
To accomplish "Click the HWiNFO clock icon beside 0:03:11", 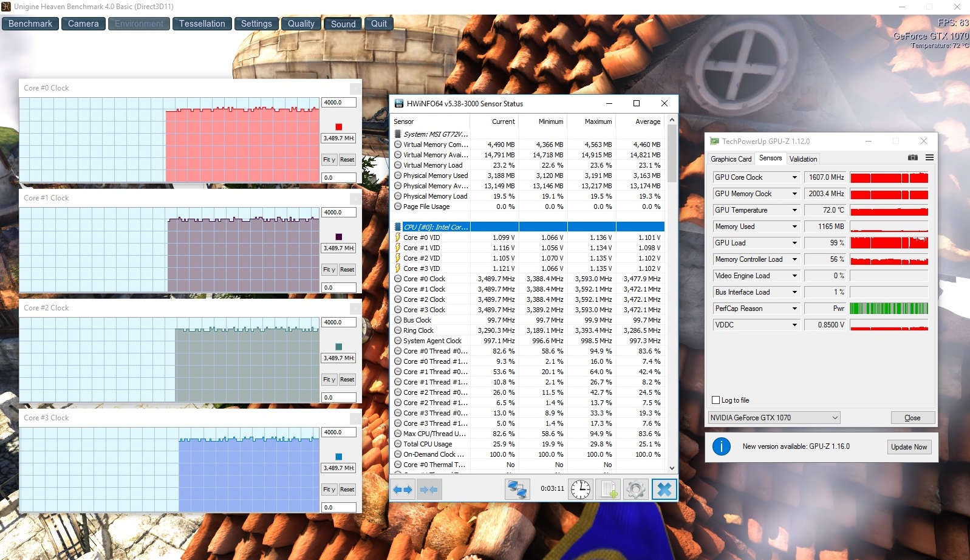I will click(580, 490).
